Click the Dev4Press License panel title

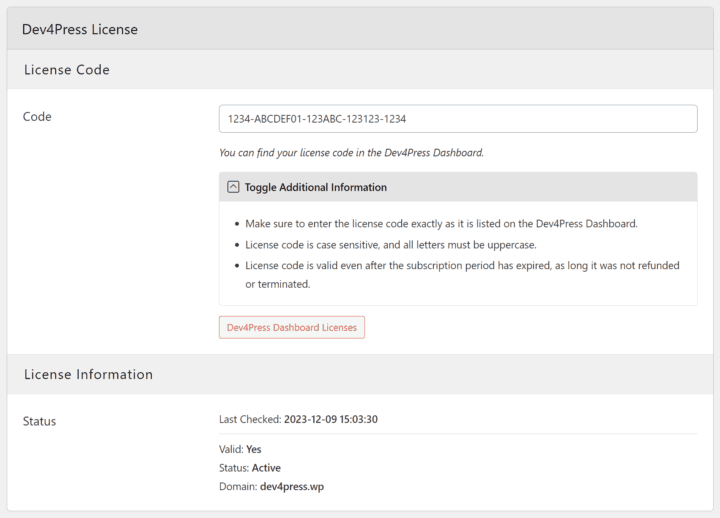(80, 29)
